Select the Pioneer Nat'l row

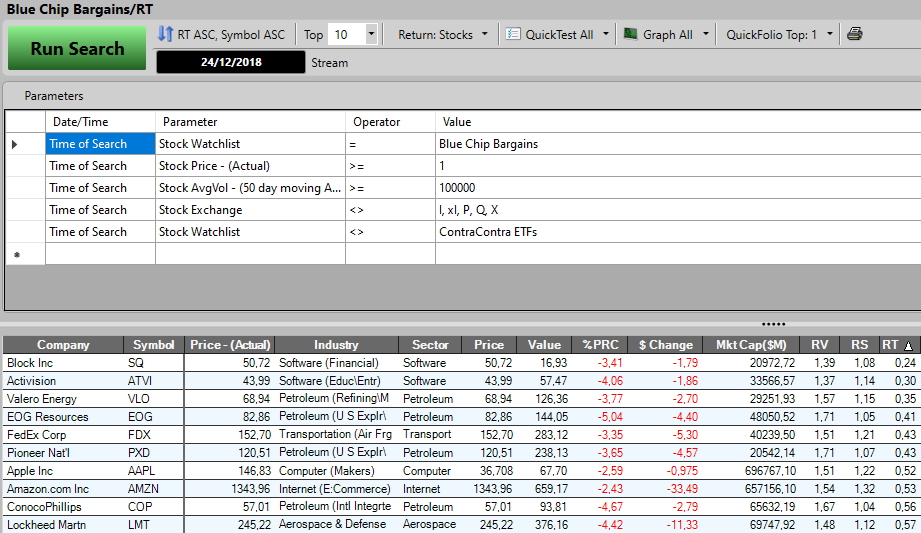pyautogui.click(x=461, y=453)
